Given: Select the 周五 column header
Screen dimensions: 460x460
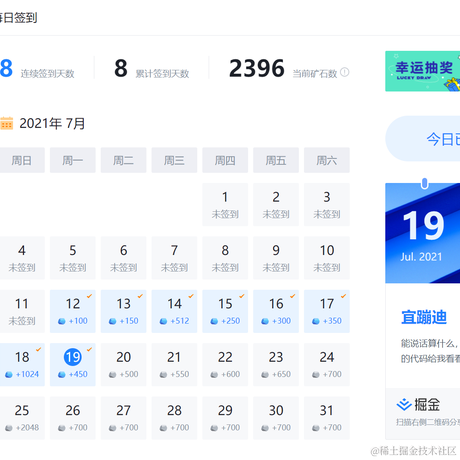Looking at the screenshot, I should tap(276, 160).
